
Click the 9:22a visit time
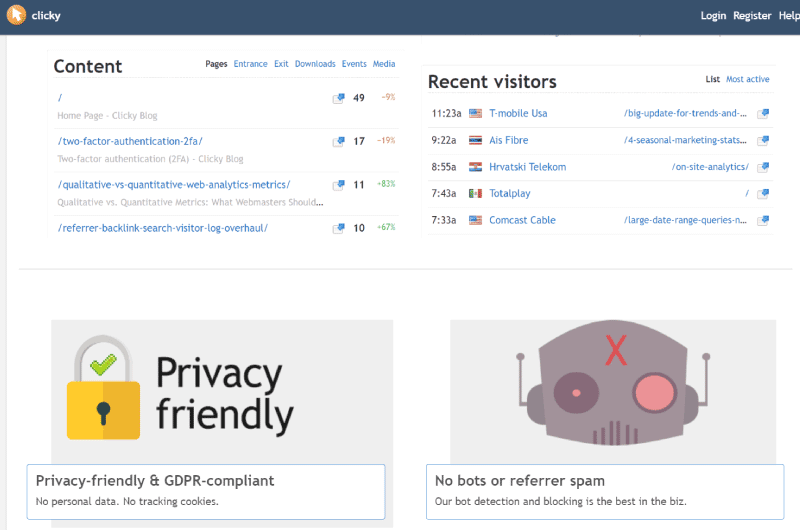point(444,140)
